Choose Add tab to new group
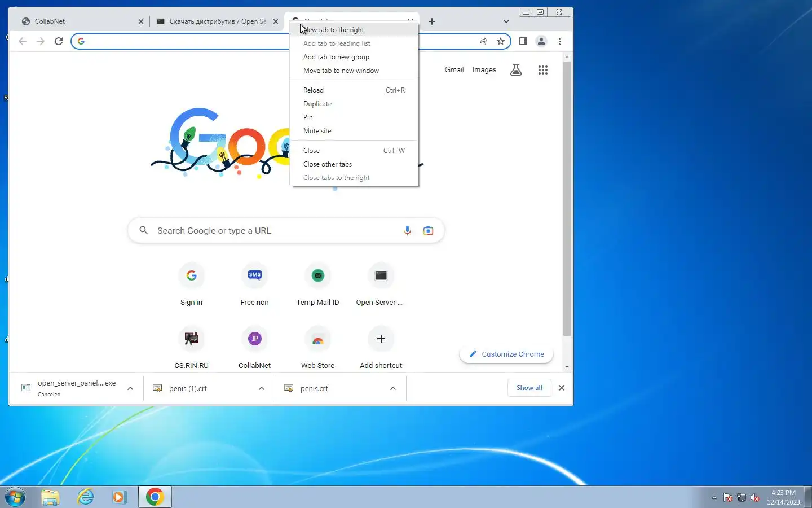 (x=354, y=57)
